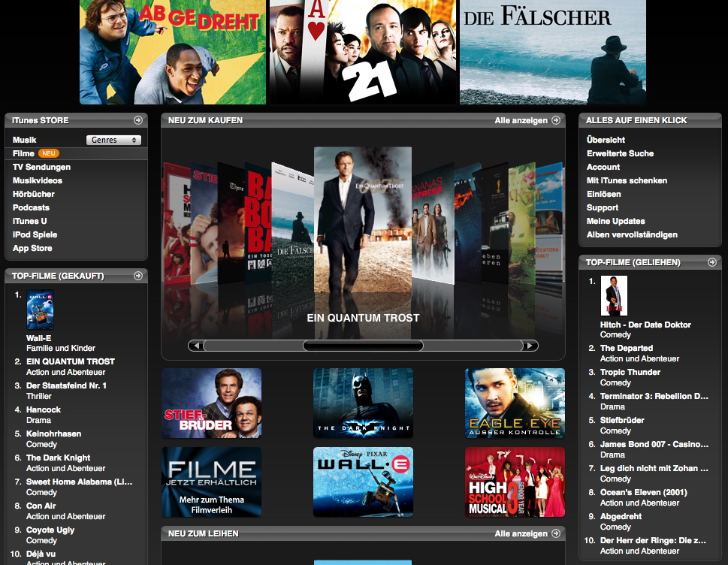Open James Bond 007 - Casino entry
The height and width of the screenshot is (565, 728).
coord(654,444)
